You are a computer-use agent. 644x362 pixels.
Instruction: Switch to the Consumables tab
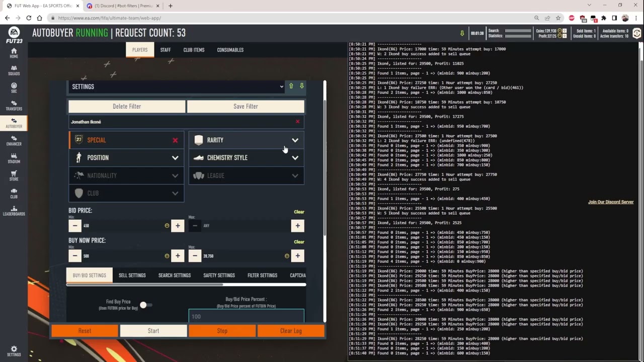tap(230, 50)
